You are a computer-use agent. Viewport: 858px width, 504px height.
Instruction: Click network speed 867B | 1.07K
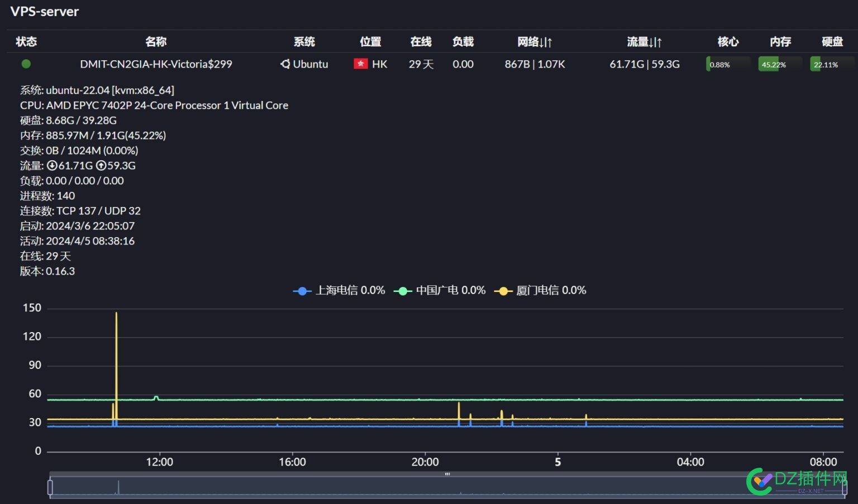[535, 64]
